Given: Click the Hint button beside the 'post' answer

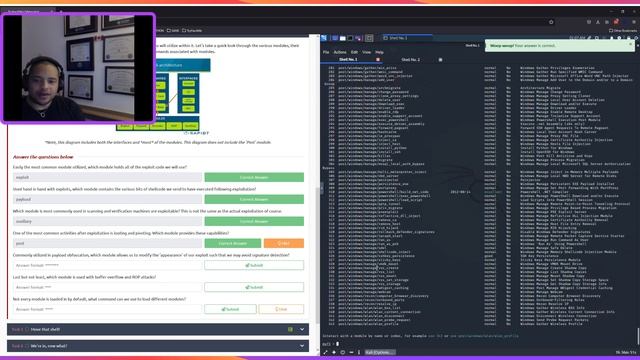Looking at the screenshot, I should tap(284, 243).
